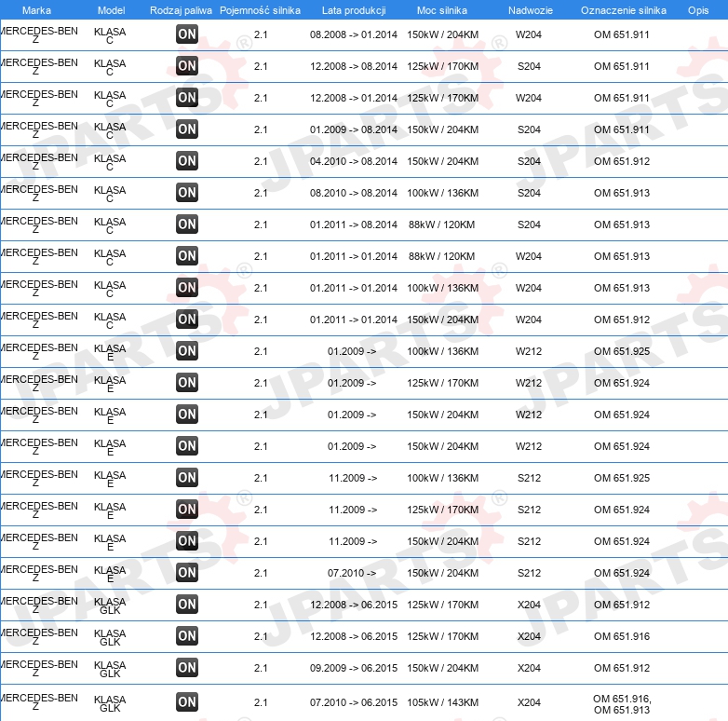This screenshot has height=721, width=728.
Task: Click ON icon in S212 125kW / 170KM row
Action: point(187,510)
